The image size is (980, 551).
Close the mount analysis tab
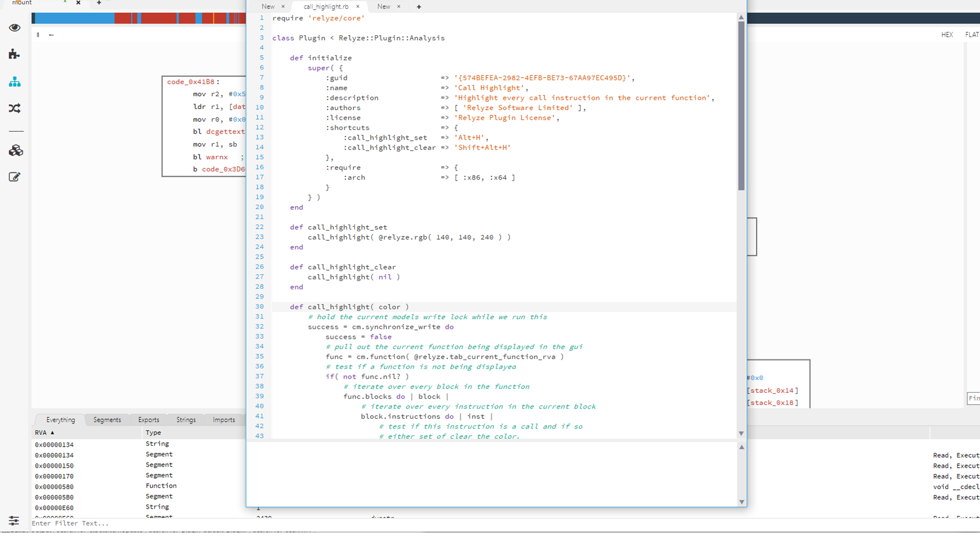tap(78, 3)
